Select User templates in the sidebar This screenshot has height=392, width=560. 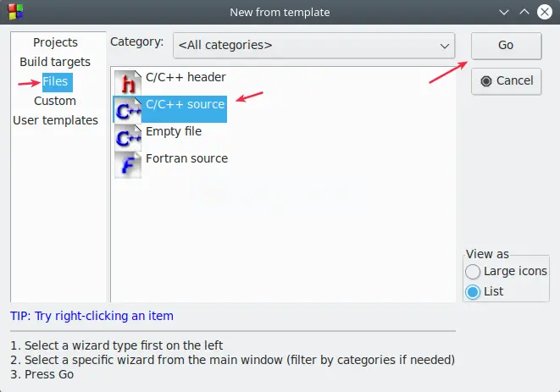point(55,120)
